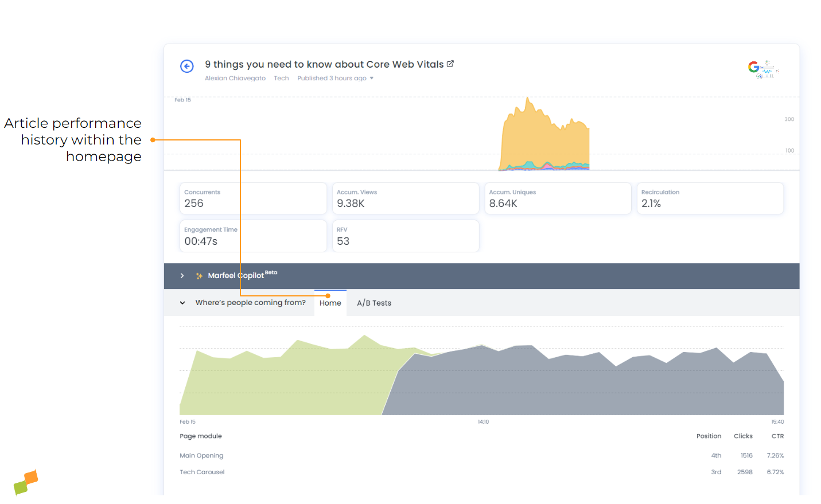Screen dimensions: 821x504
Task: Select the Concurrents metric card
Action: (x=253, y=198)
